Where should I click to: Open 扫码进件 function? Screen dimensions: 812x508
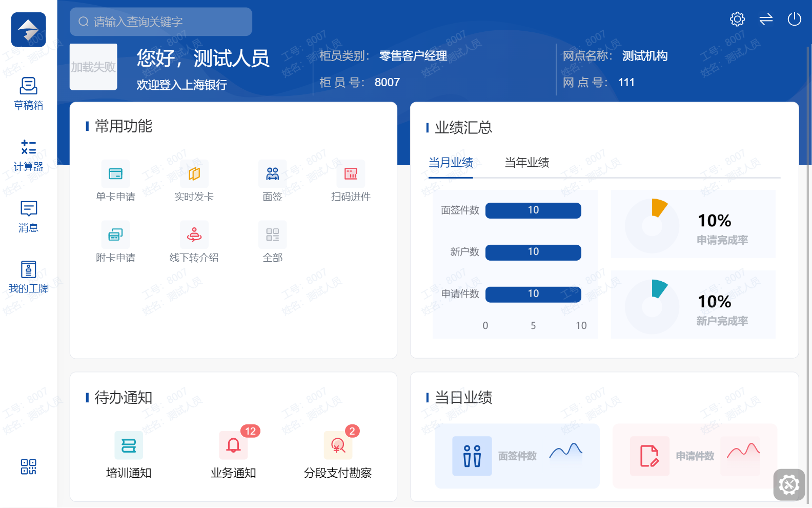tap(351, 181)
